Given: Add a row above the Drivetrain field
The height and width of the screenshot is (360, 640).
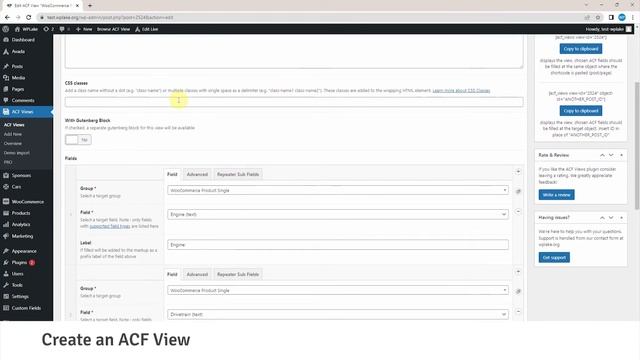Looking at the screenshot, I should click(518, 272).
